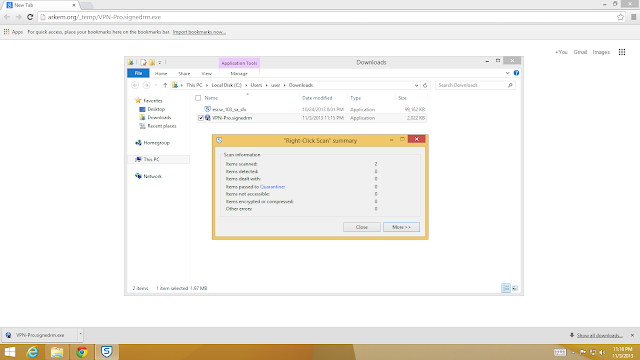Toggle the select-all checkbox in Name header

pyautogui.click(x=198, y=98)
